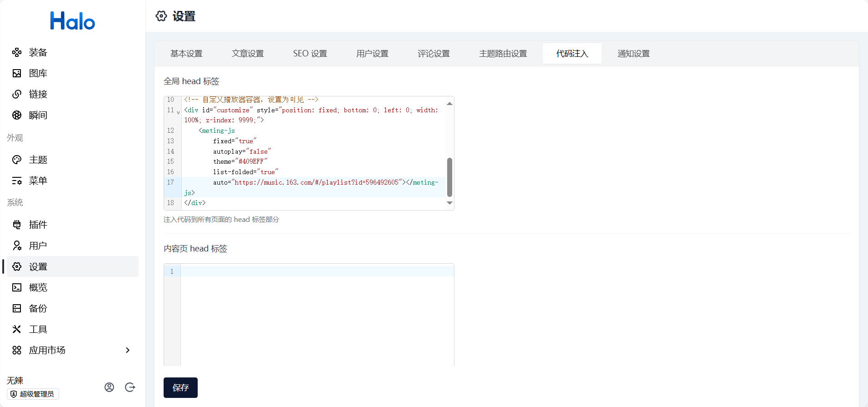
Task: Switch to 基本设置 tab
Action: click(x=186, y=54)
